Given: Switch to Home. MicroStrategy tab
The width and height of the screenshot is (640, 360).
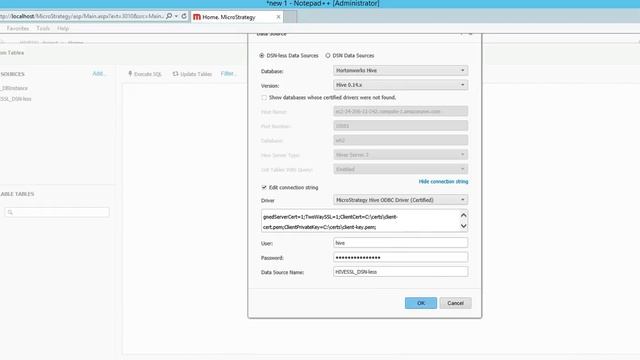Looking at the screenshot, I should [x=237, y=17].
